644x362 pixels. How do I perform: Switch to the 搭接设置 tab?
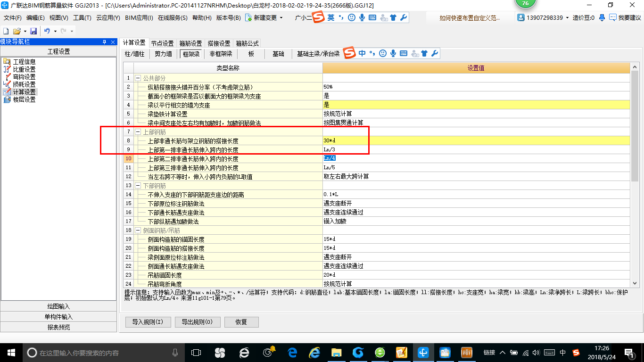(x=219, y=43)
